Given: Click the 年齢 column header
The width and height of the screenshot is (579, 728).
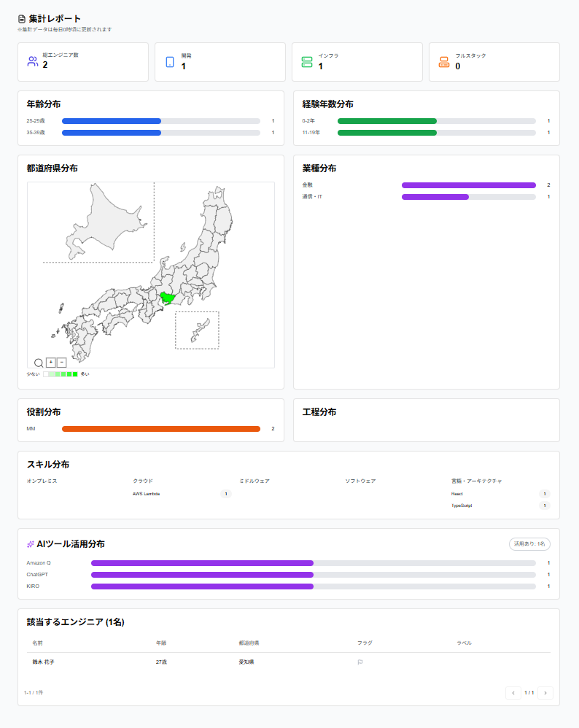Looking at the screenshot, I should click(x=160, y=643).
